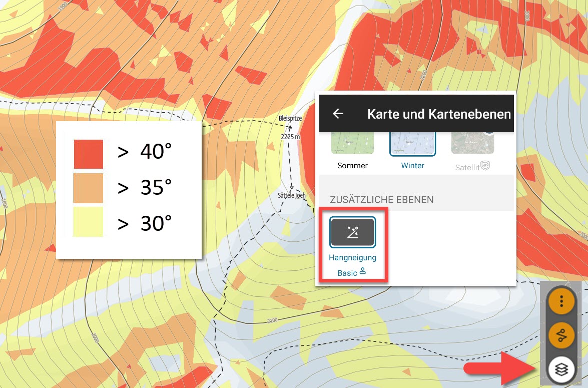Viewport: 588px width, 388px height.
Task: Click the Sättele Joch label on the map
Action: [x=291, y=195]
